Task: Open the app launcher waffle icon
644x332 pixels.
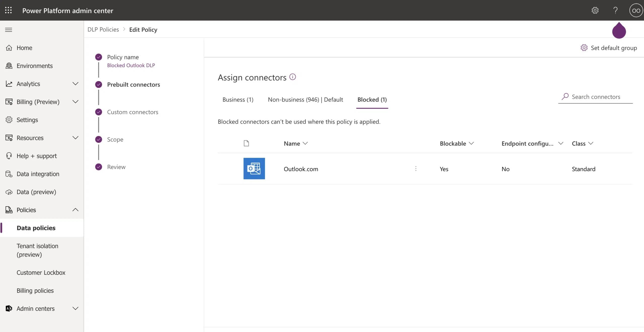Action: tap(8, 10)
